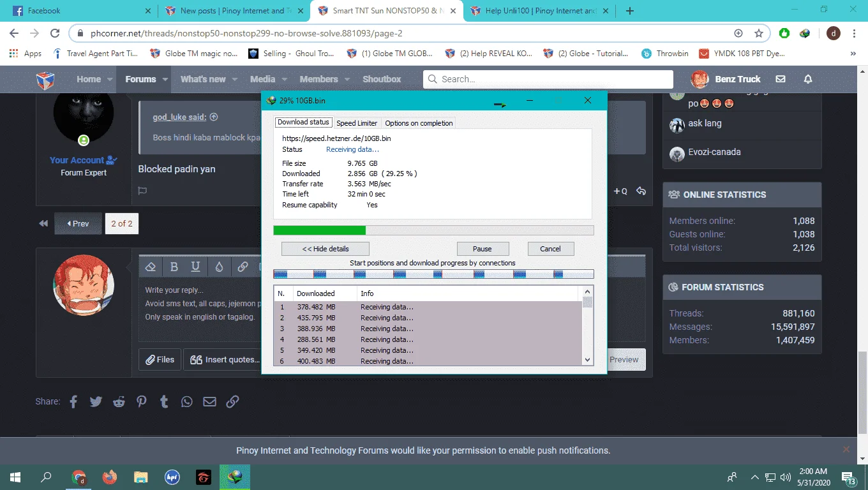Cancel the 10GB.bin download
This screenshot has height=490, width=868.
coord(550,249)
